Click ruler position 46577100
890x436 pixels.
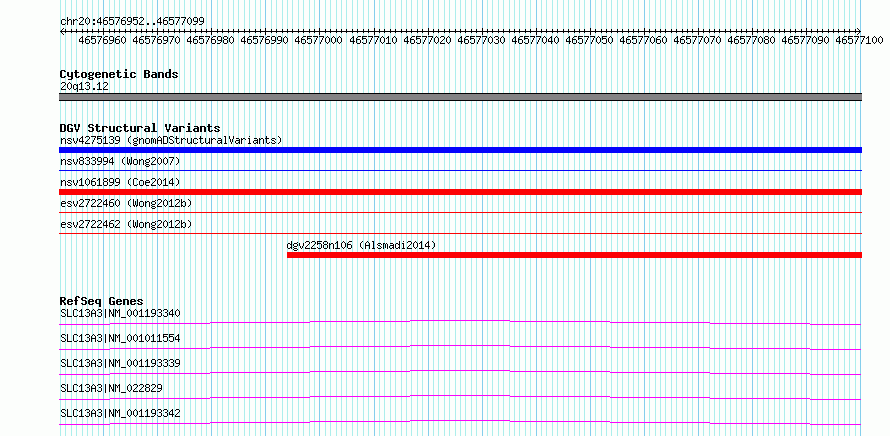point(860,40)
